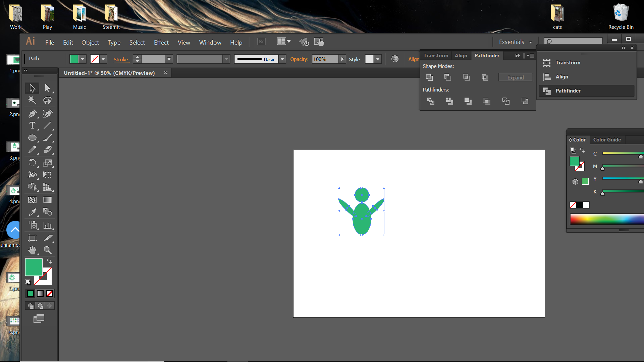The image size is (644, 362).
Task: Select the Pencil tool
Action: pyautogui.click(x=32, y=149)
